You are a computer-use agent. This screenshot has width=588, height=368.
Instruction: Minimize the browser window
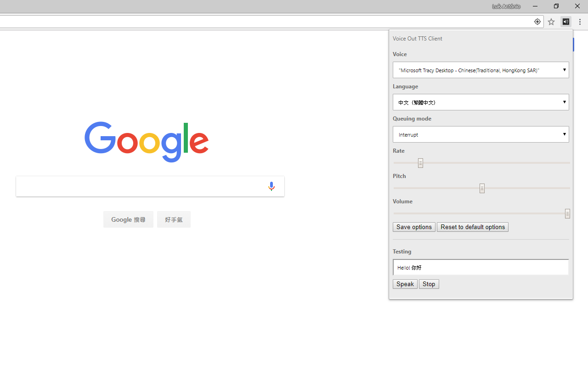(535, 6)
